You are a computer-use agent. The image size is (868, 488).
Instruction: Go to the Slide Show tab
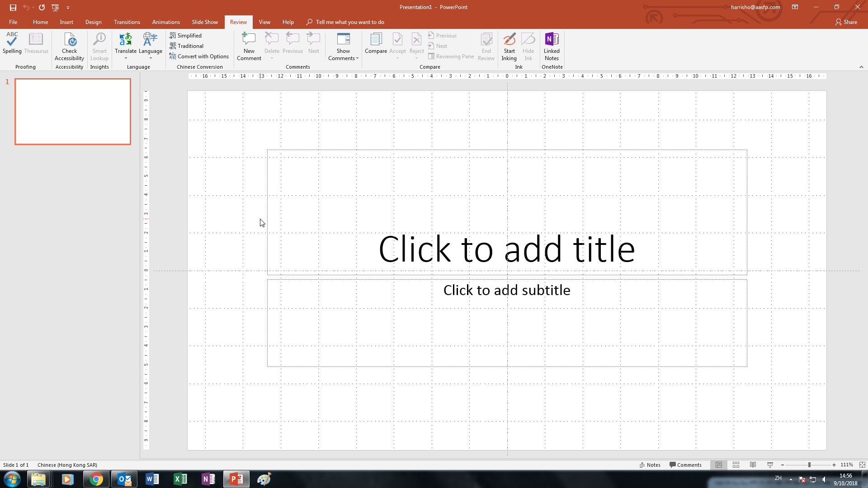point(205,22)
